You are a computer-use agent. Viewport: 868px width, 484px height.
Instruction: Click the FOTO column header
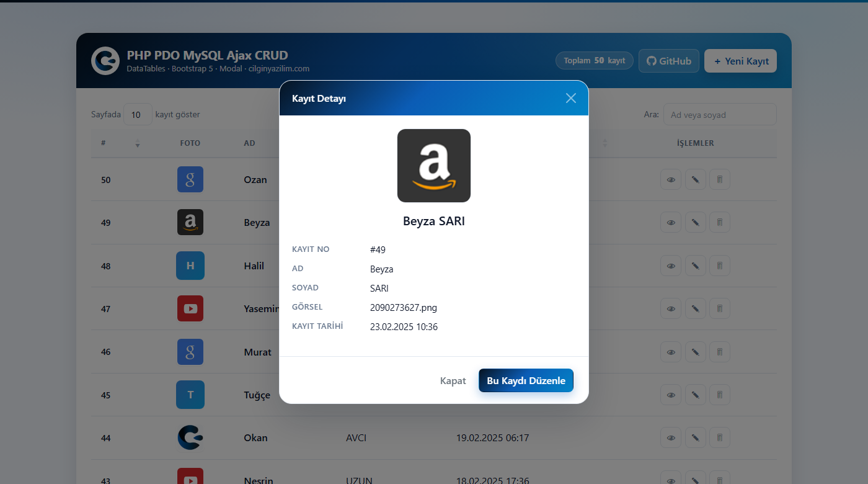click(190, 143)
